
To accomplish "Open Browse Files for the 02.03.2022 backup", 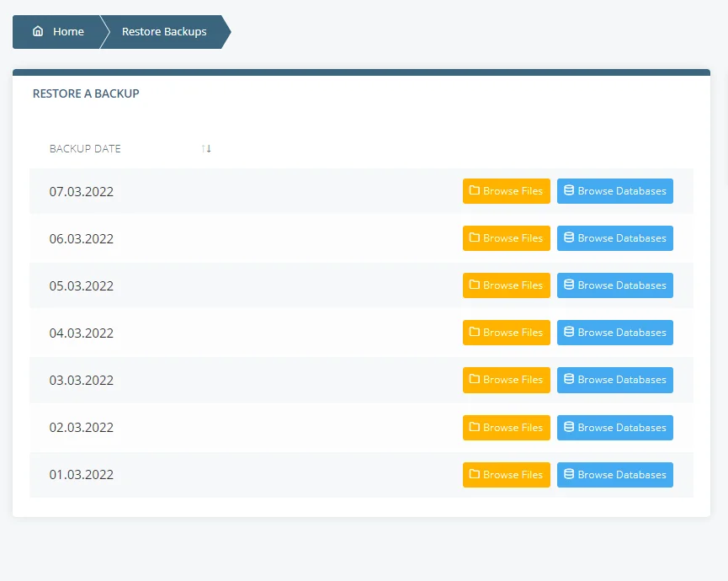I will tap(506, 427).
